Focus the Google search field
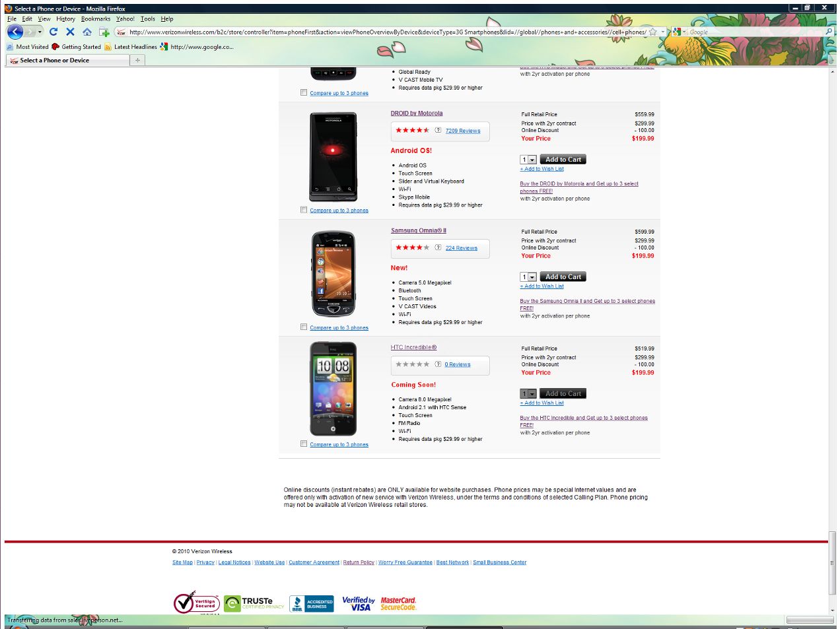The image size is (840, 629). 756,32
